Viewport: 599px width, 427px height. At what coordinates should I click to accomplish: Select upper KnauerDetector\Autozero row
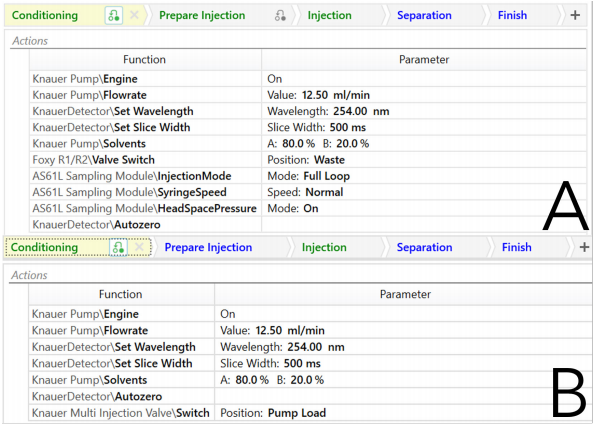tap(308, 225)
